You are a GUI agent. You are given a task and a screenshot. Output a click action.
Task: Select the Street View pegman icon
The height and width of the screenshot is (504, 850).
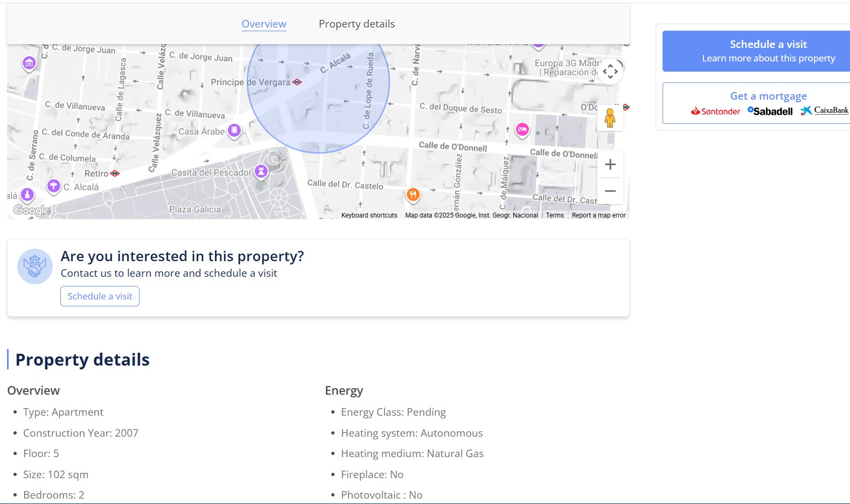coord(610,118)
